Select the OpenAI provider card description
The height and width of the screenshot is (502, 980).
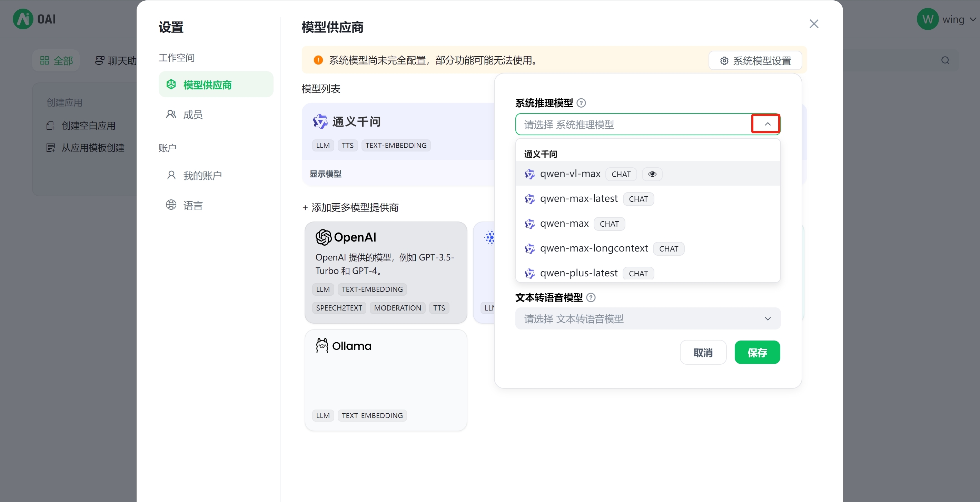click(385, 264)
